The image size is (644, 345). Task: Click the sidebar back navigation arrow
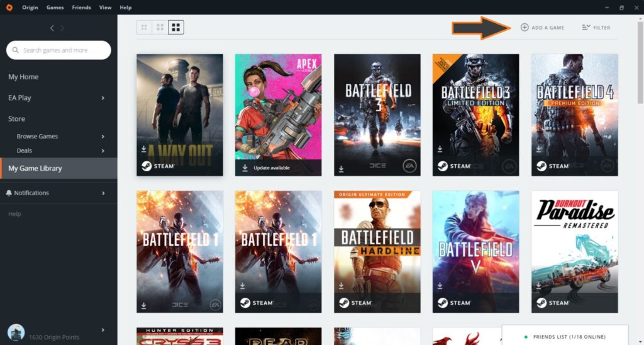[52, 28]
